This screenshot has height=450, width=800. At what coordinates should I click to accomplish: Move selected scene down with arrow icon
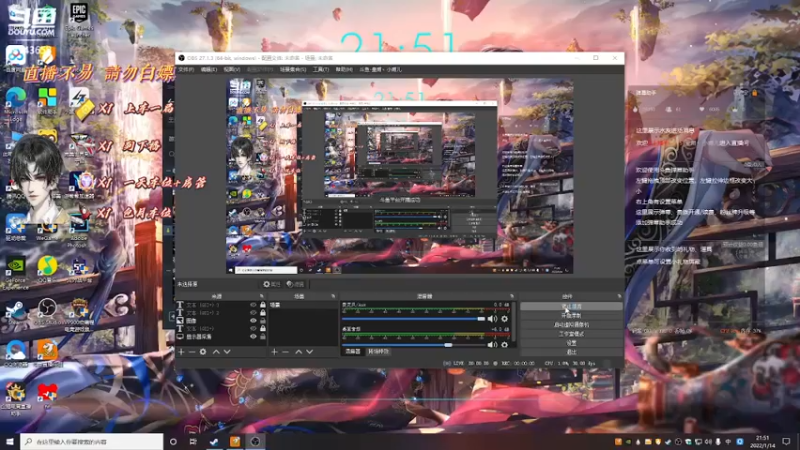tap(310, 352)
